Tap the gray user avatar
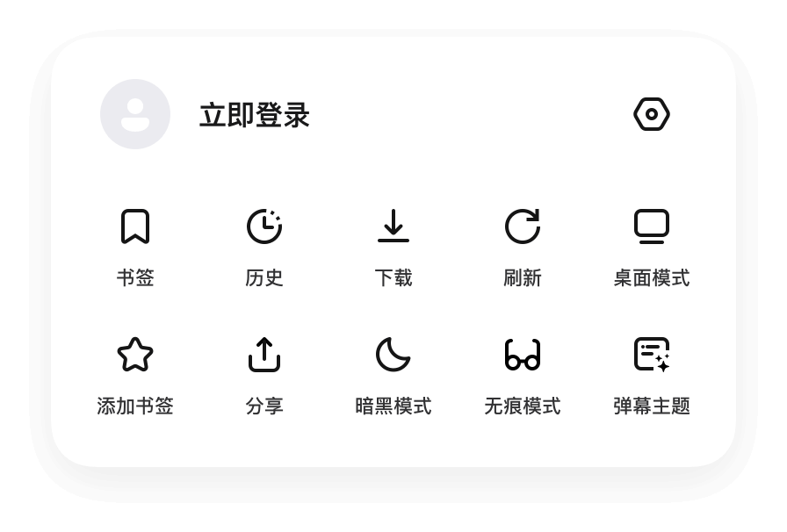The image size is (787, 532). pos(135,114)
